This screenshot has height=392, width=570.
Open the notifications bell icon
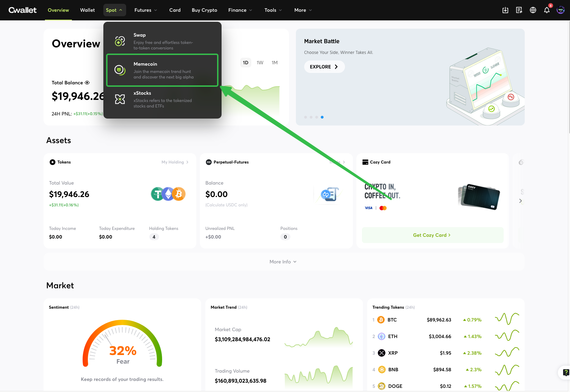546,10
